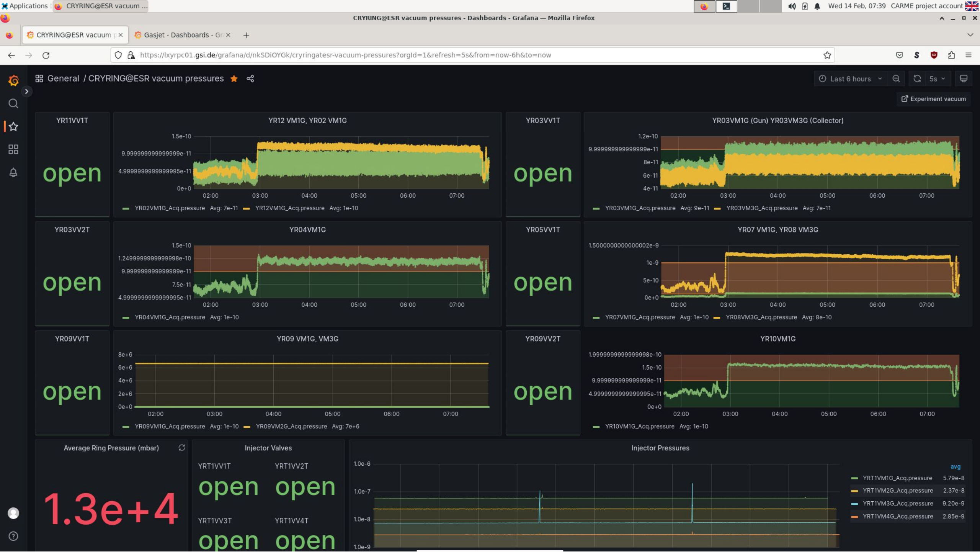Click the share dashboard icon
Screen dimensions: 980x553
point(250,79)
